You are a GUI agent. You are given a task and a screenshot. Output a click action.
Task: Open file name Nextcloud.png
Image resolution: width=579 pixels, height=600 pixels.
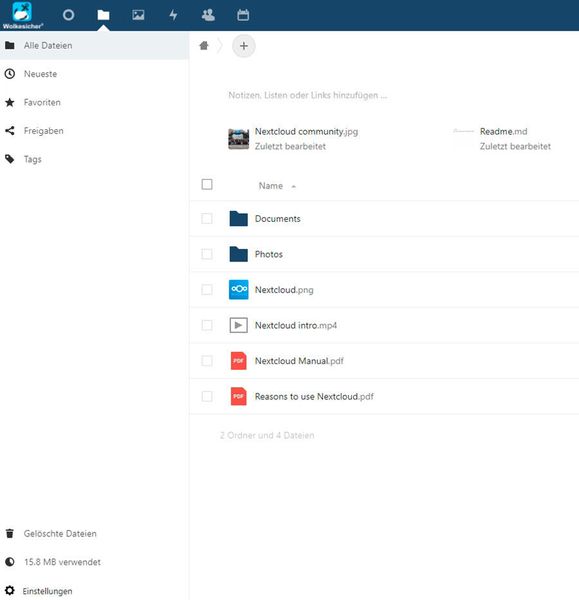click(284, 290)
